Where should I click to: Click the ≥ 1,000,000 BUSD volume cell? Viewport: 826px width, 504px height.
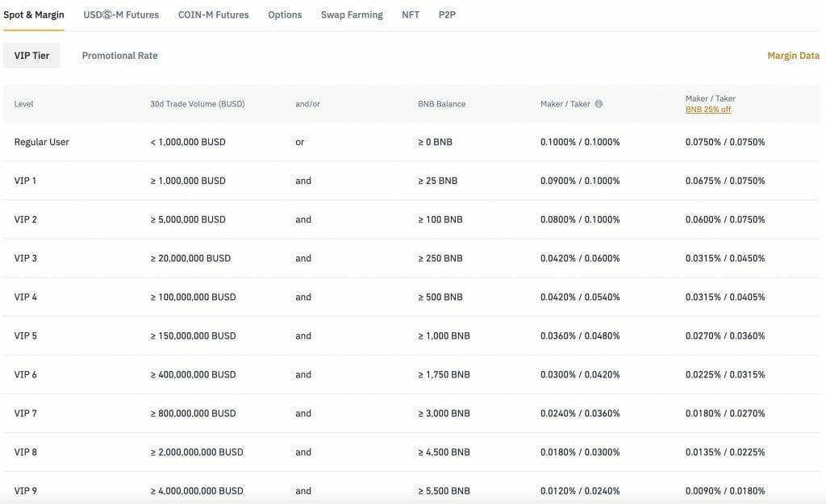tap(188, 181)
